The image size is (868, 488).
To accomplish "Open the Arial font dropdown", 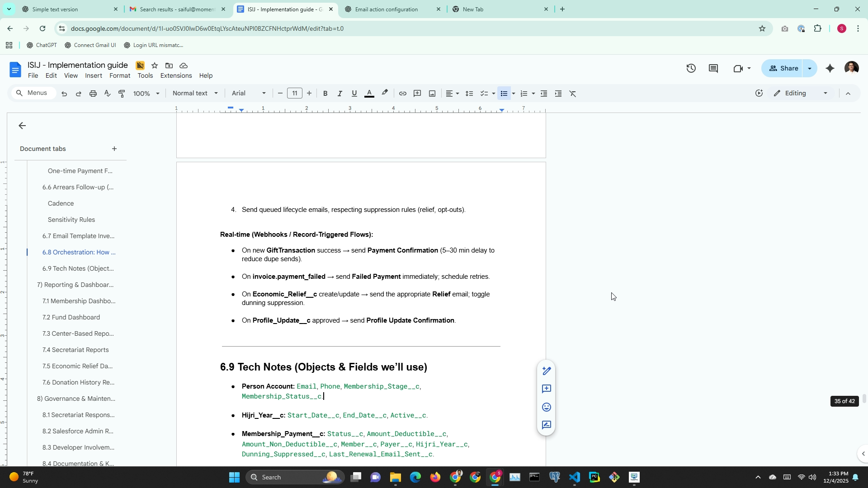I will (249, 94).
